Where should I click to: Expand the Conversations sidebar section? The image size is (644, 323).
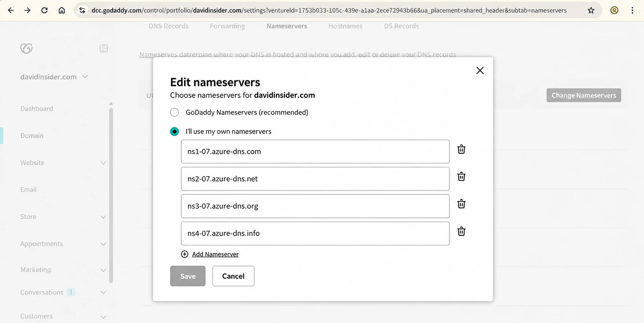pos(103,292)
